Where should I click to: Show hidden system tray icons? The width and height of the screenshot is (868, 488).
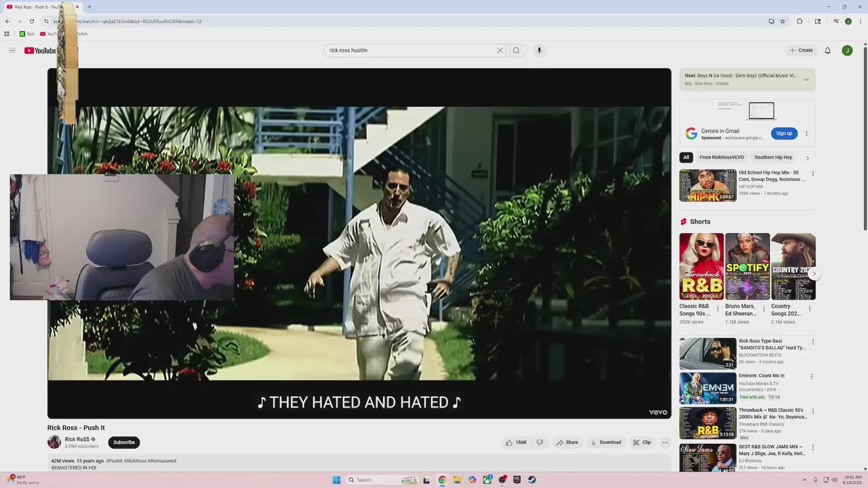pyautogui.click(x=804, y=480)
